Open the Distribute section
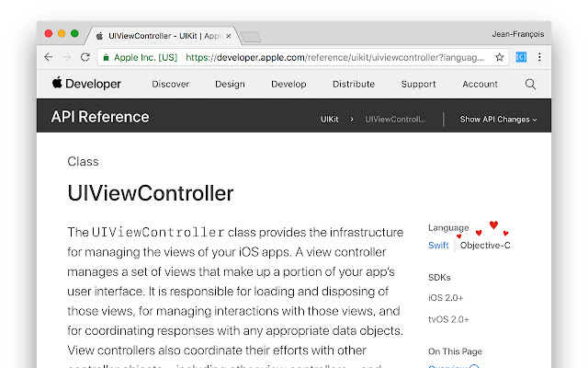 (354, 84)
